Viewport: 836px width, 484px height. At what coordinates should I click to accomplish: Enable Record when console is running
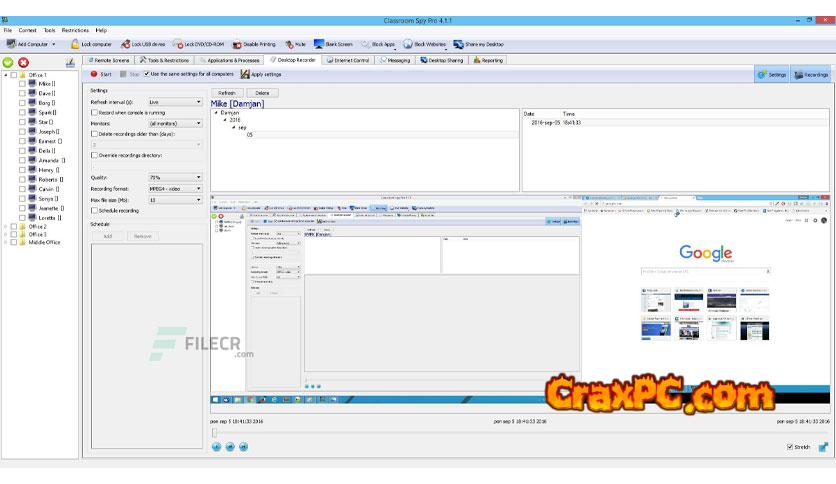pos(95,113)
